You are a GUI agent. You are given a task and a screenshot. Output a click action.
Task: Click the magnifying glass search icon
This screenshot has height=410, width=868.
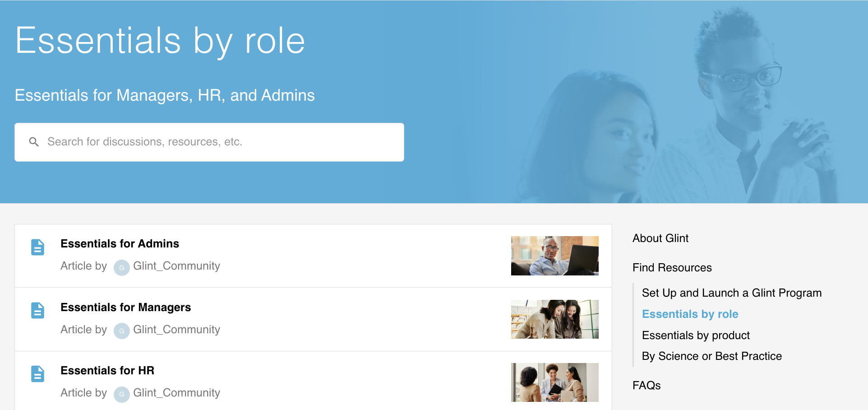pos(34,142)
